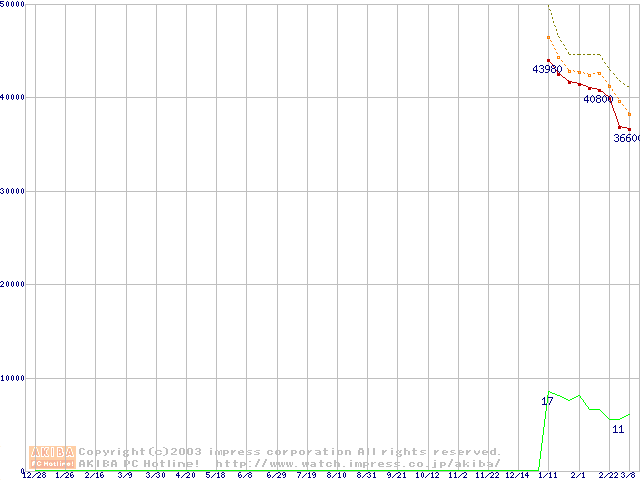Click the 12/28 date on x-axis
Screen dimensions: 640x480
tap(33, 475)
